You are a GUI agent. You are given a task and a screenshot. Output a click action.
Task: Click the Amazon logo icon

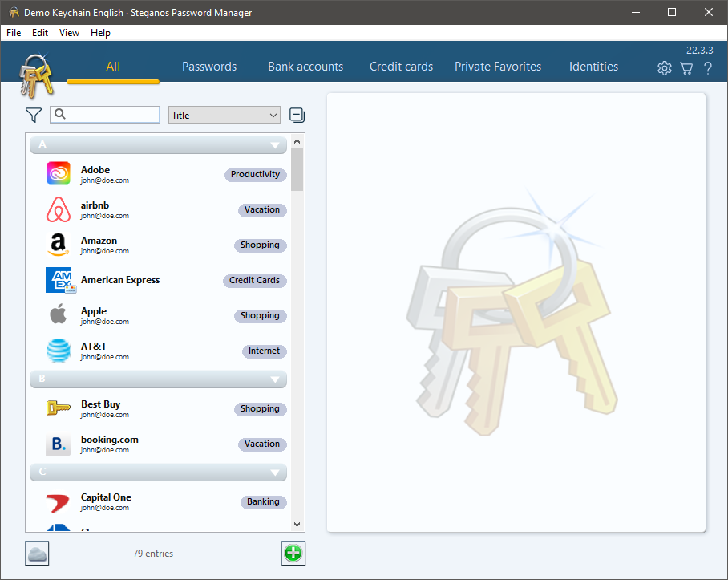pos(59,244)
